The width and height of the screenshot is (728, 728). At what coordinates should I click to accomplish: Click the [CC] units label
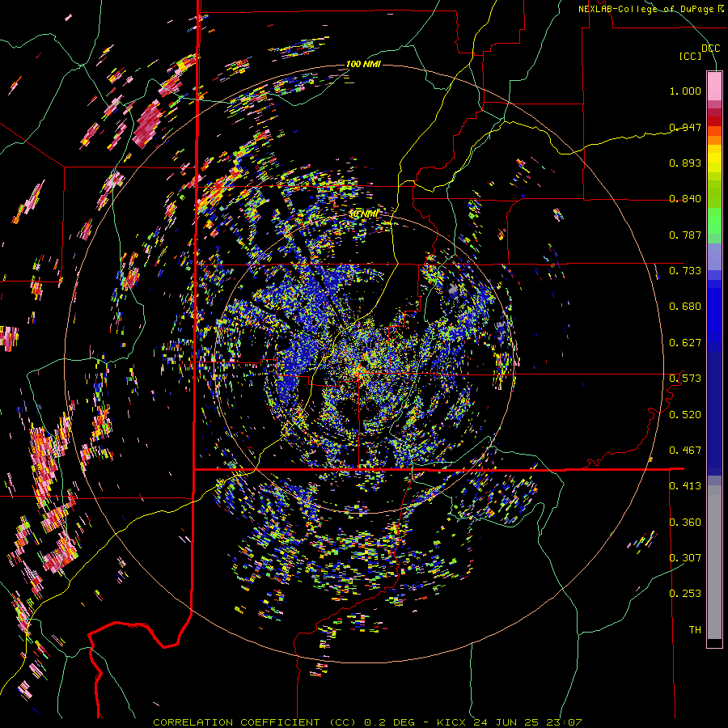tap(690, 56)
